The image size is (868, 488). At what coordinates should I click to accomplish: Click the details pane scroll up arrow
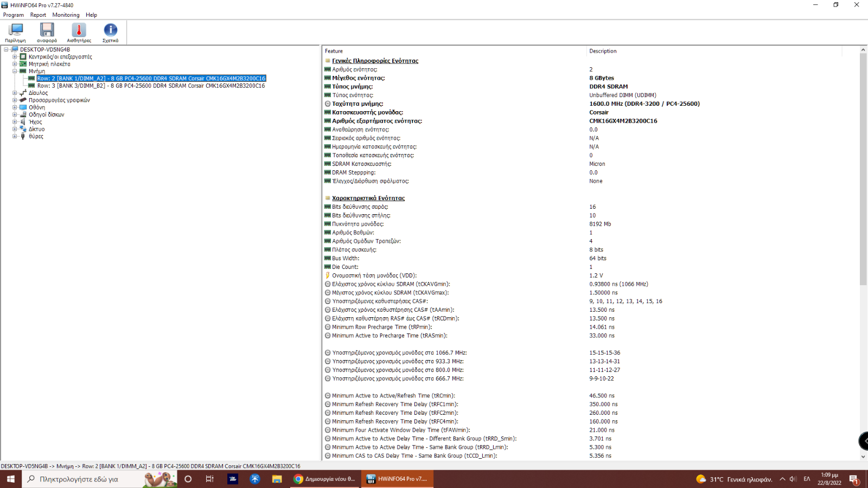pyautogui.click(x=863, y=50)
